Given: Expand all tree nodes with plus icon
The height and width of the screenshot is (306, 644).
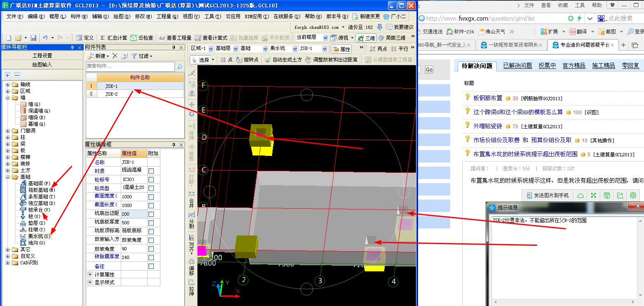Looking at the screenshot, I should pos(7,75).
